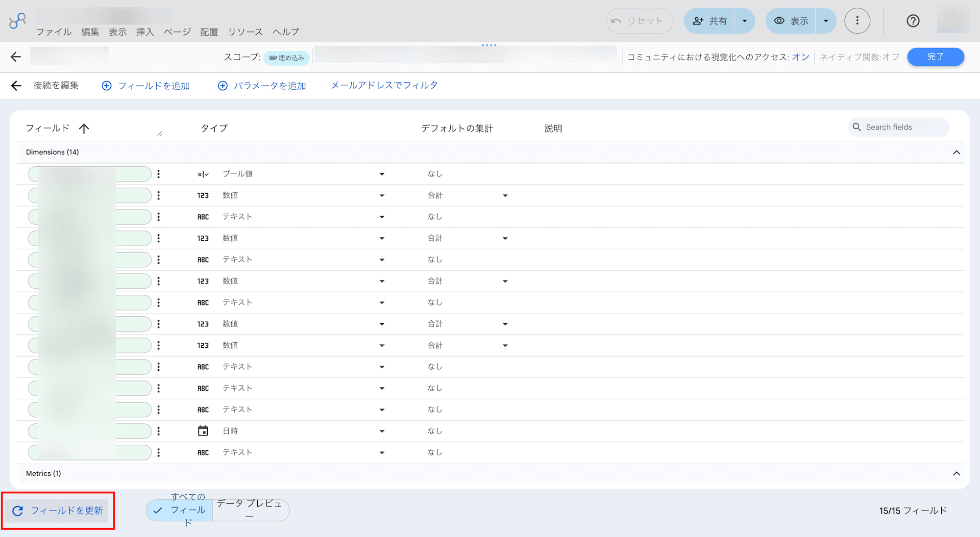Open the 挿入 menu
The height and width of the screenshot is (537, 980).
pos(145,32)
